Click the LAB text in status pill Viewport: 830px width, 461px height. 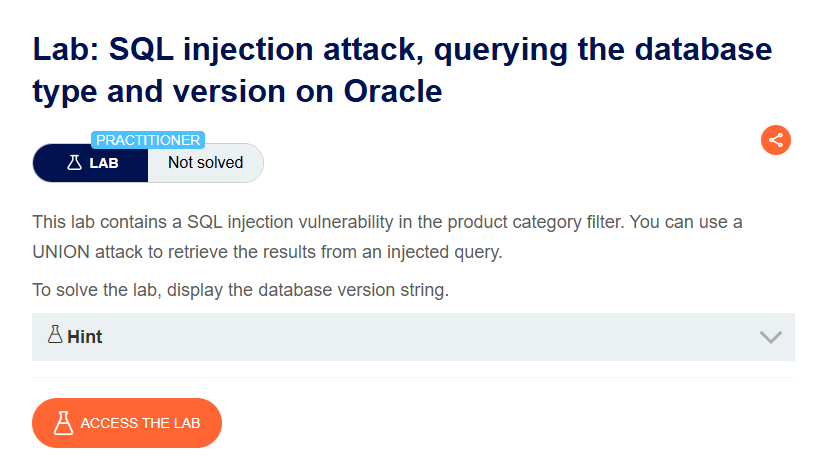pyautogui.click(x=104, y=163)
